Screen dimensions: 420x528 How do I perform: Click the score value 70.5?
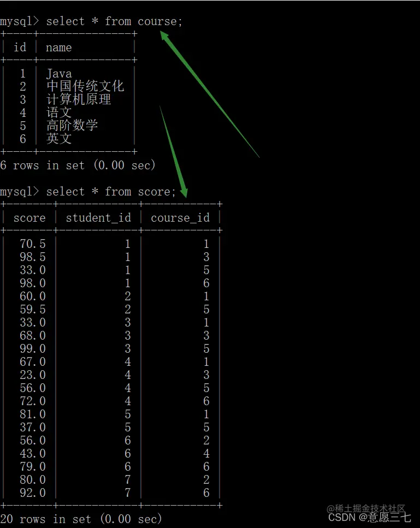tap(33, 244)
